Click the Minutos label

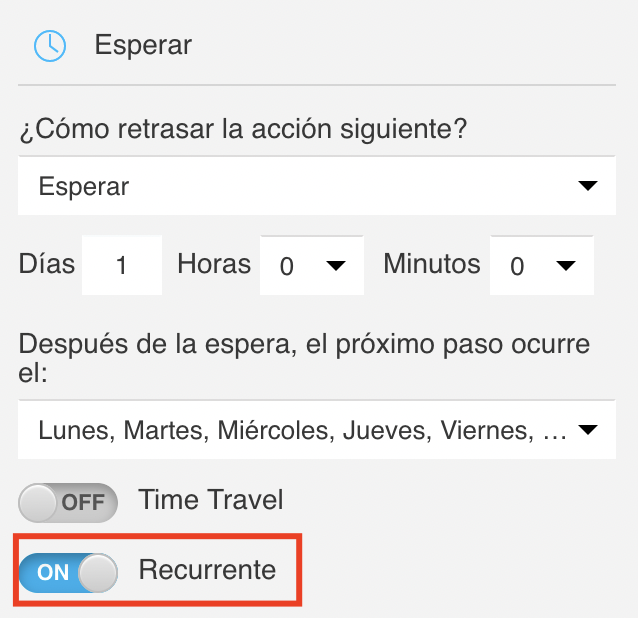(x=432, y=264)
